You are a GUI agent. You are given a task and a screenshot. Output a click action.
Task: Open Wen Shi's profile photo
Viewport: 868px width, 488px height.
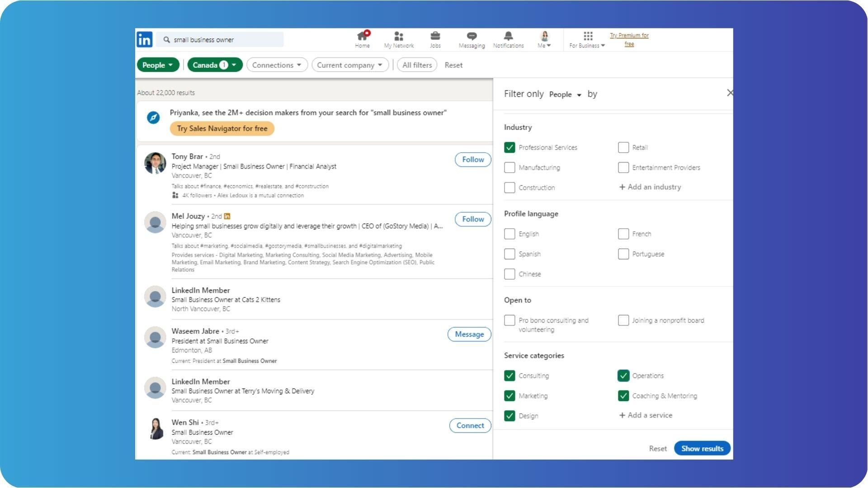point(156,429)
